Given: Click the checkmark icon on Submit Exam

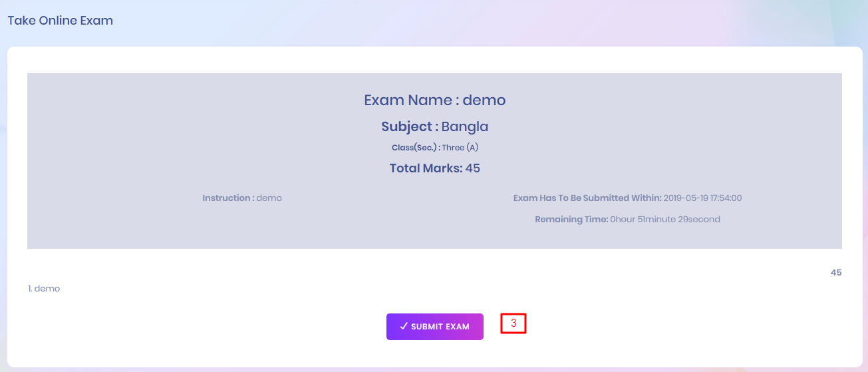Looking at the screenshot, I should pyautogui.click(x=404, y=327).
